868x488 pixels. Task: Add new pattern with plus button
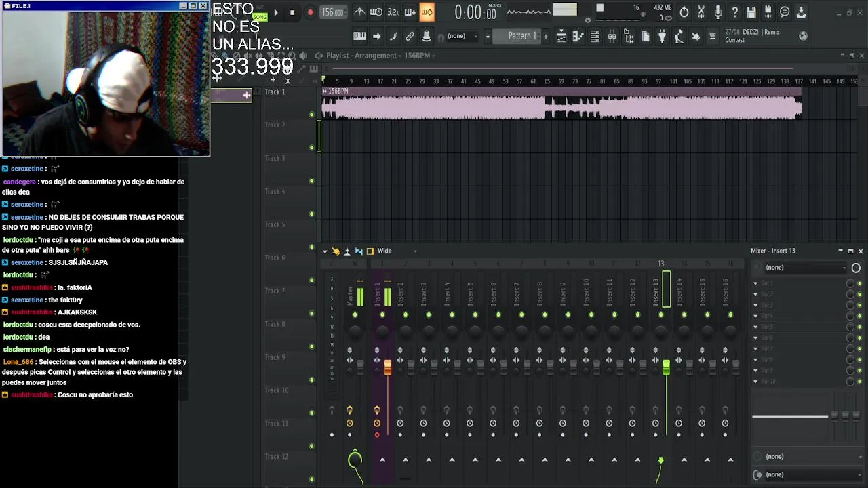tap(545, 36)
